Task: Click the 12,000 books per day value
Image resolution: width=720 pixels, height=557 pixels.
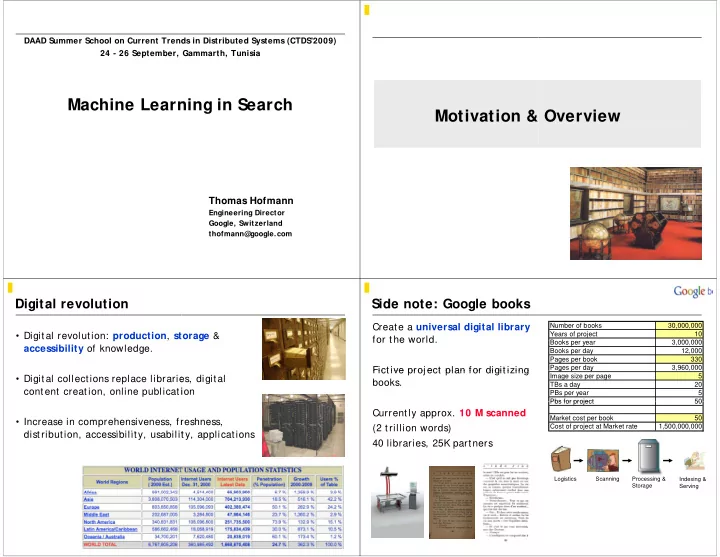Action: [x=679, y=350]
